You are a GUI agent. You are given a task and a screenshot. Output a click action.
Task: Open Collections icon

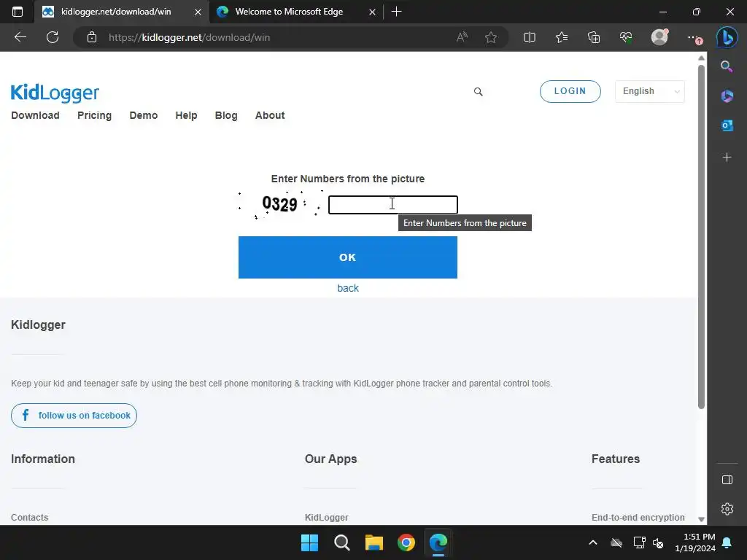(x=594, y=37)
